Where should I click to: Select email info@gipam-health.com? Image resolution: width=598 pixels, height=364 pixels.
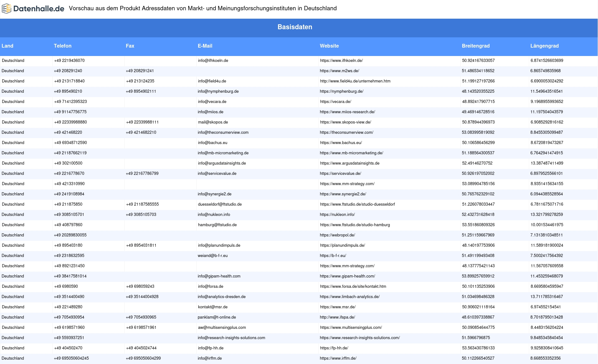click(x=219, y=276)
